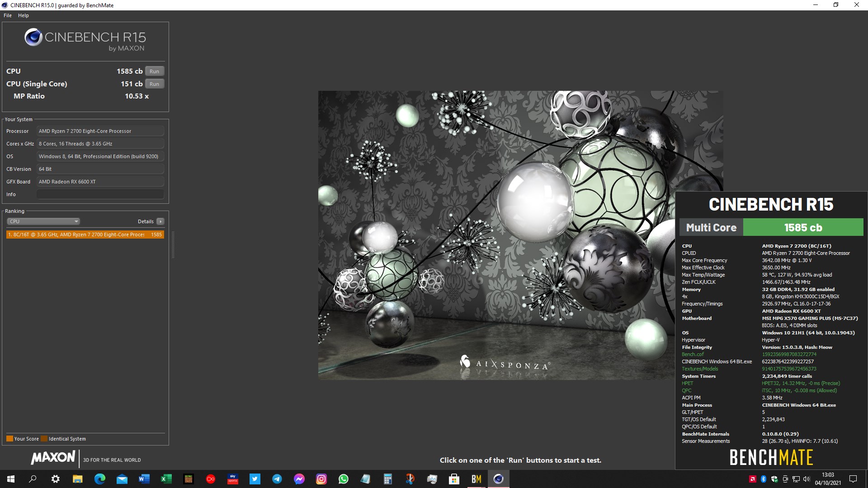Click the BENCHMATE logo in overlay

pos(771,458)
